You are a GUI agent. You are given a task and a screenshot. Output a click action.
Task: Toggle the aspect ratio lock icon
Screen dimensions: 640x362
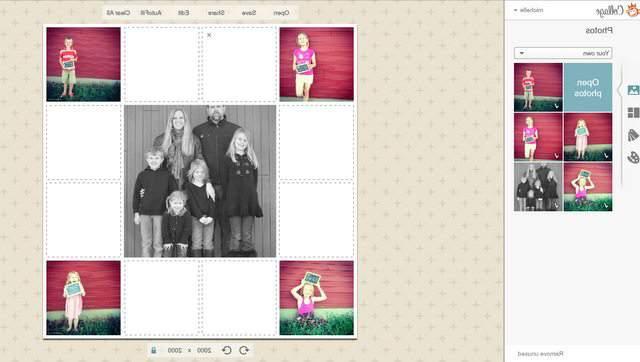coord(154,350)
